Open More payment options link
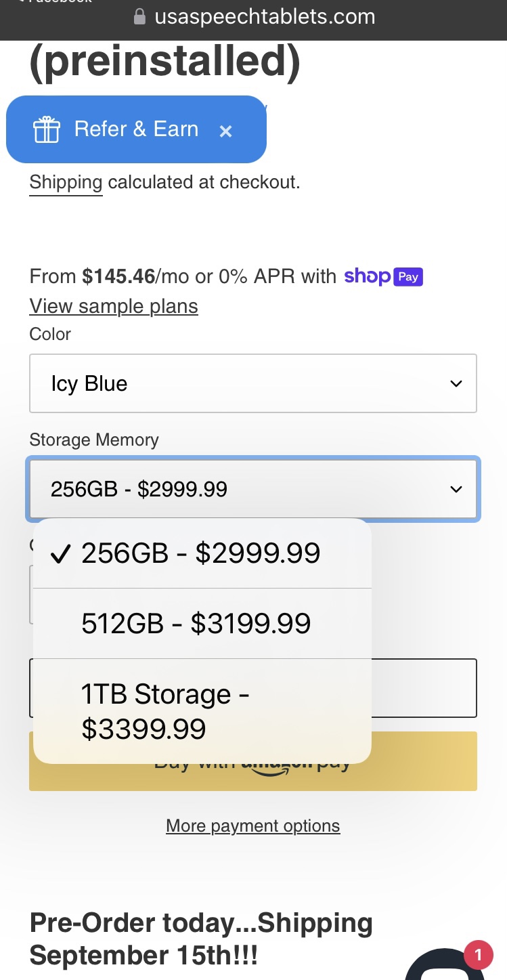Screen dimensions: 507x980 [253, 826]
